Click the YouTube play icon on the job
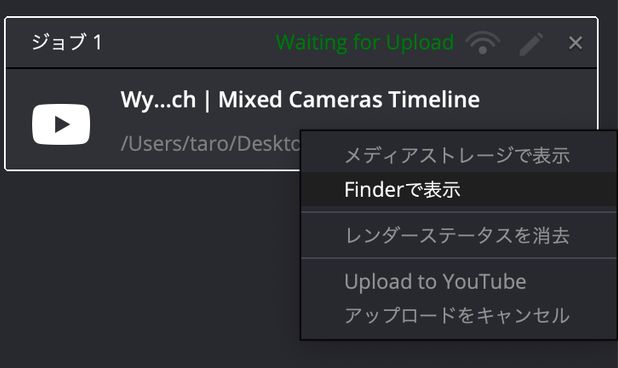Image resolution: width=618 pixels, height=368 pixels. point(61,125)
